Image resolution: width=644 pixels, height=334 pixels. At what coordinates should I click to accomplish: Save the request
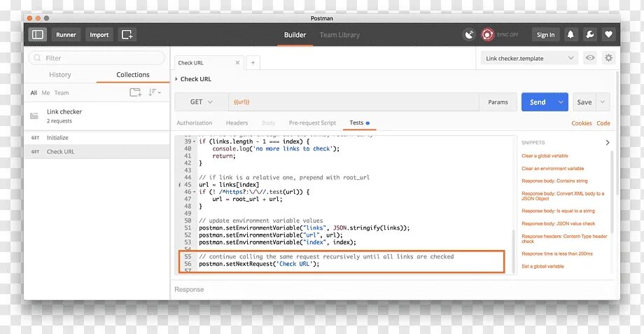click(x=584, y=102)
